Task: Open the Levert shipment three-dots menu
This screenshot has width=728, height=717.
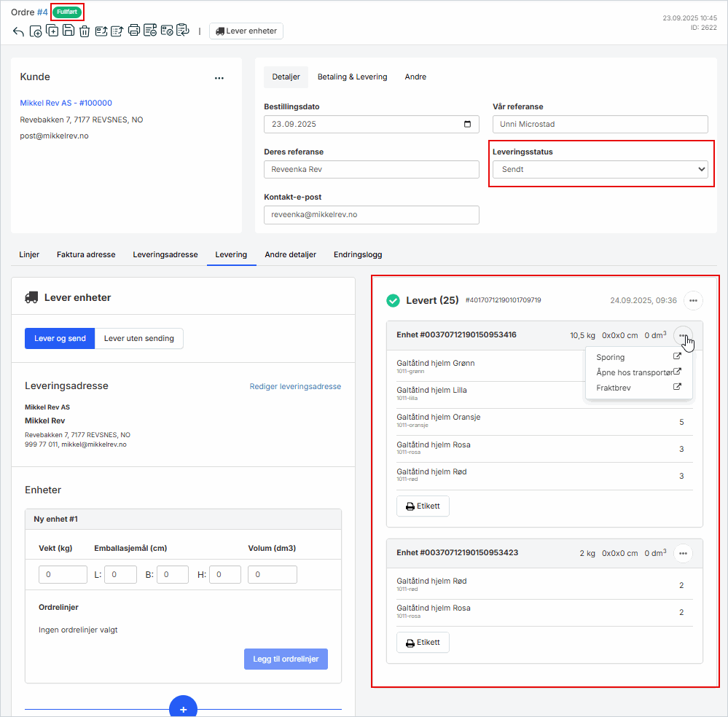Action: click(692, 300)
